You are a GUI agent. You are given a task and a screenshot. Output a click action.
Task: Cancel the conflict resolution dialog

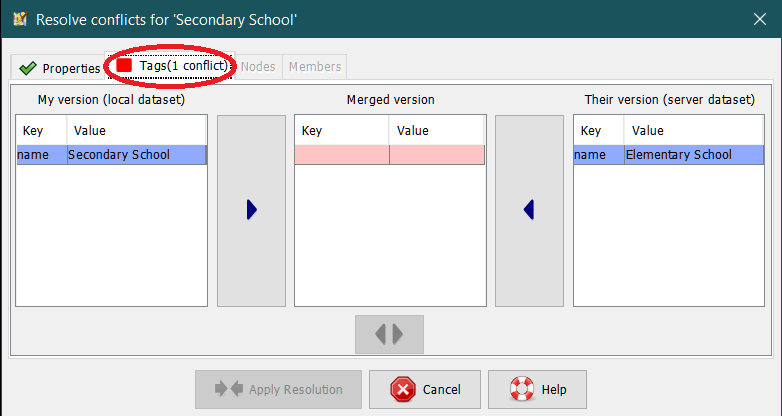[425, 390]
